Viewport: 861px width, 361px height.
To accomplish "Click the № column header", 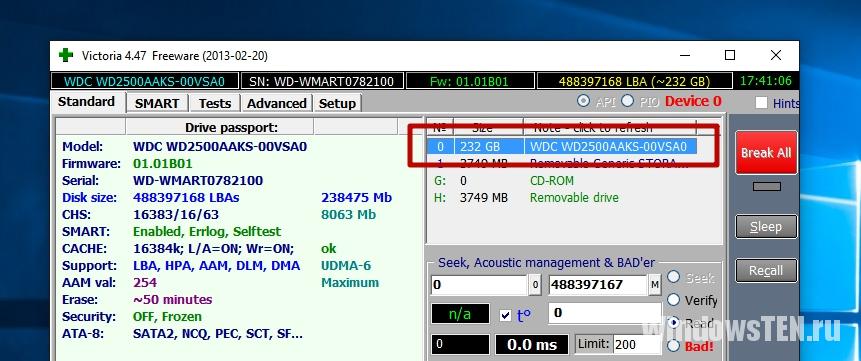I will click(440, 127).
